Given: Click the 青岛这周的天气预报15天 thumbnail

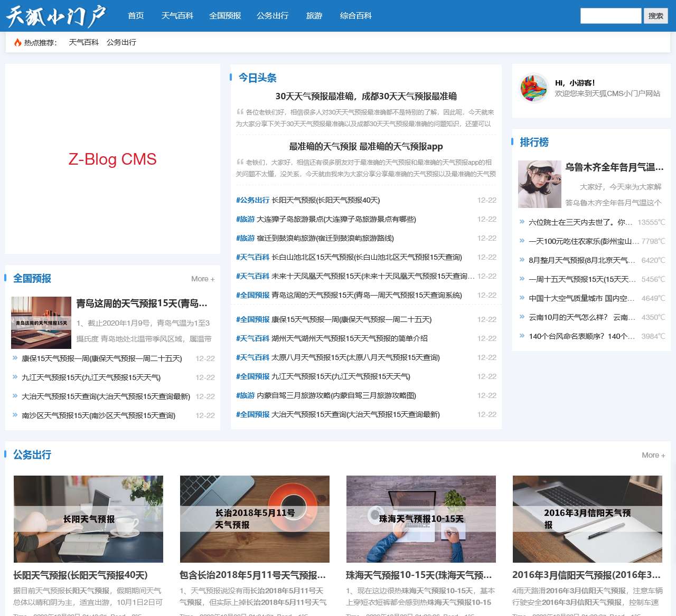Looking at the screenshot, I should [x=41, y=322].
